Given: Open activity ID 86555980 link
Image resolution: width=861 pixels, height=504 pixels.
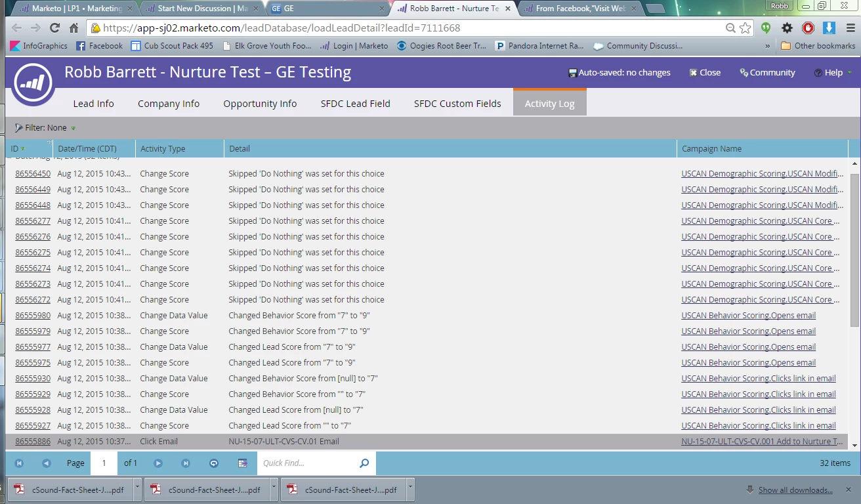Looking at the screenshot, I should pos(33,316).
